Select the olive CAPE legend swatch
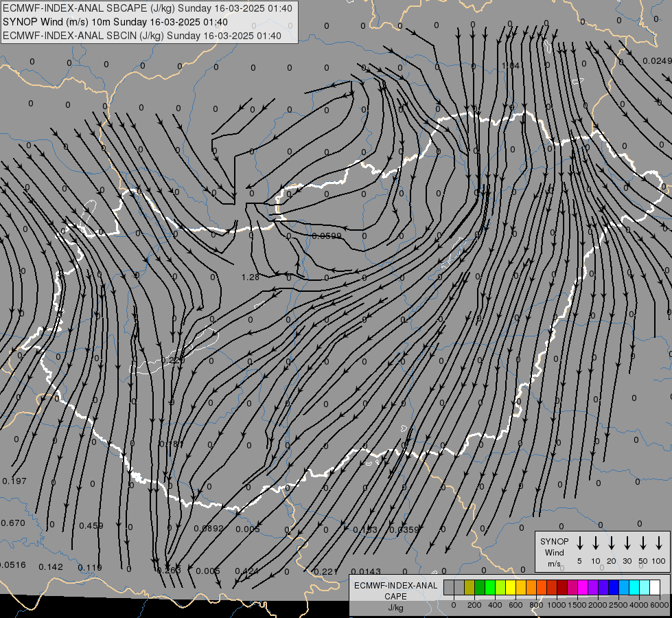This screenshot has height=618, width=672. pos(470,588)
